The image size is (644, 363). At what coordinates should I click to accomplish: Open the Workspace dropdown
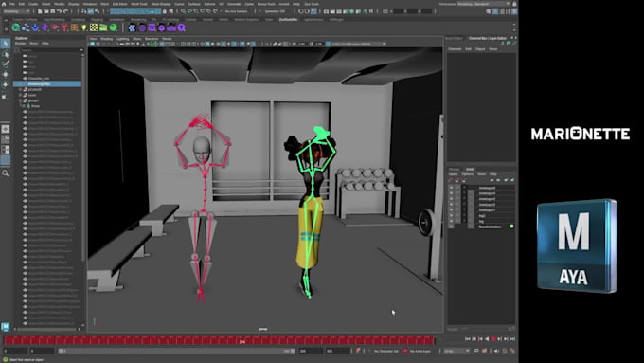pyautogui.click(x=483, y=4)
